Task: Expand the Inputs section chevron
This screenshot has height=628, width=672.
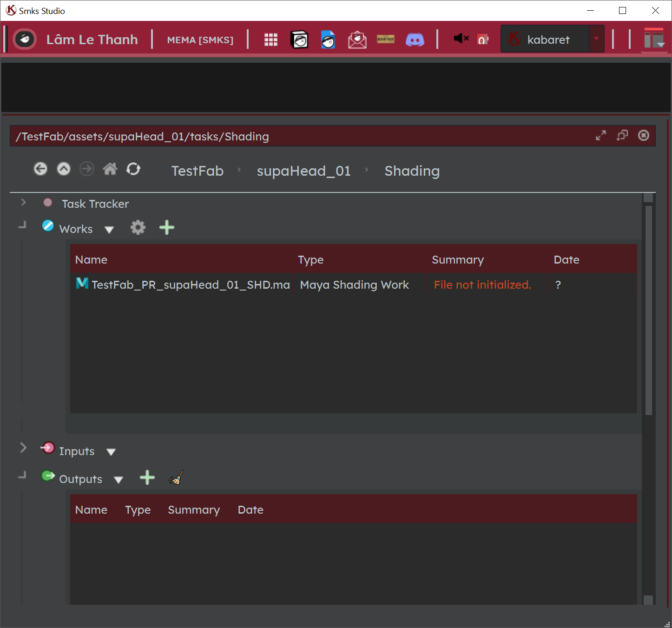Action: pos(23,448)
